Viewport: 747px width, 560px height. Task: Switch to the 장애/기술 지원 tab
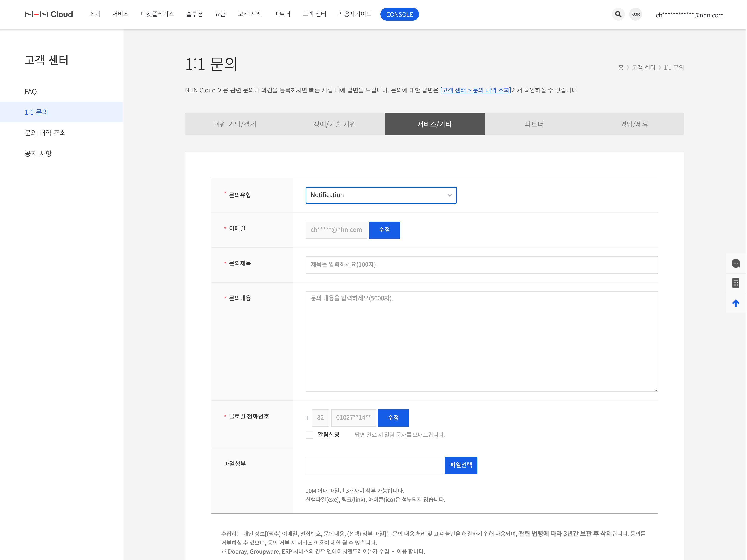(x=335, y=124)
